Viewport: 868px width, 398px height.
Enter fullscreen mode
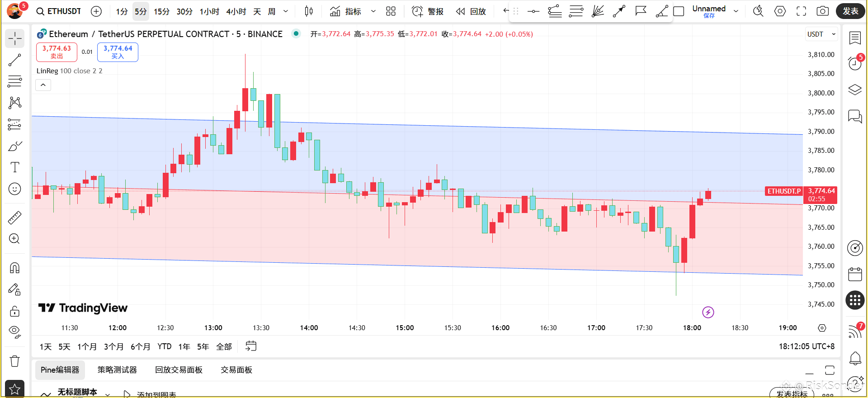click(x=802, y=11)
